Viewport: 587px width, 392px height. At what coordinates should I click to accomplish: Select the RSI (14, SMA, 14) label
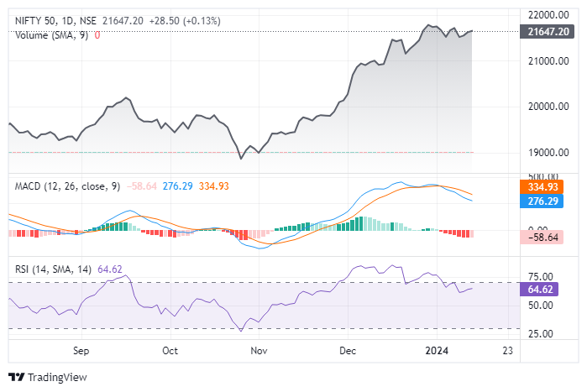click(x=53, y=269)
